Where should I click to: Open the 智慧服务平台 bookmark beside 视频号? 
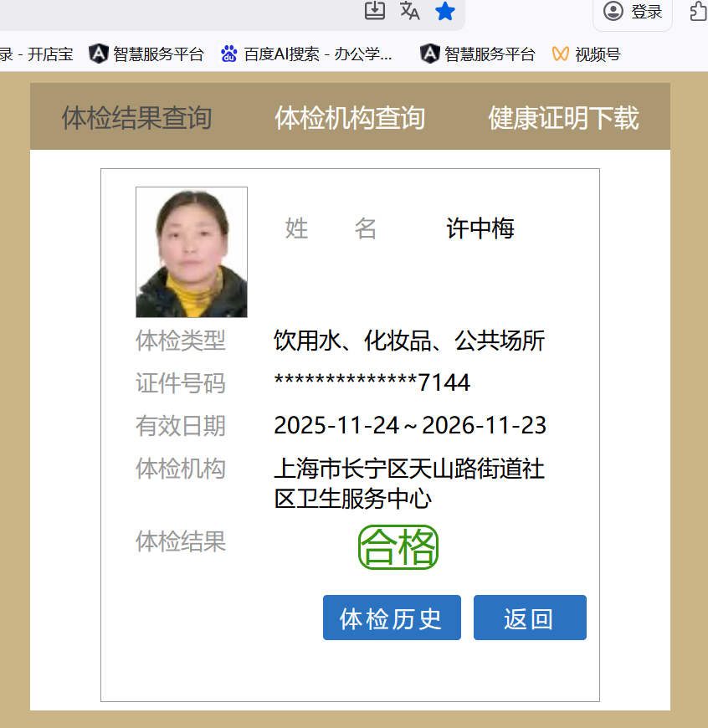pos(478,54)
